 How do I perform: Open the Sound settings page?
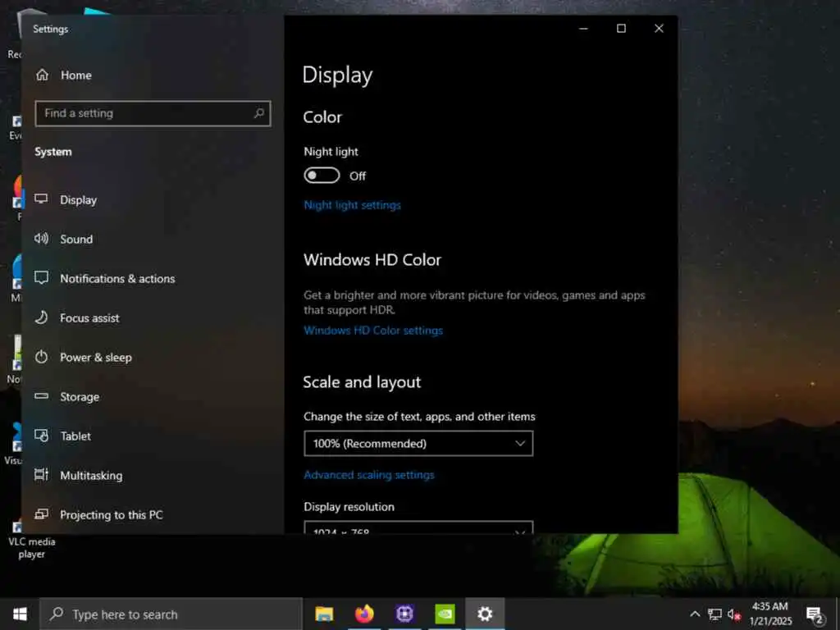76,239
